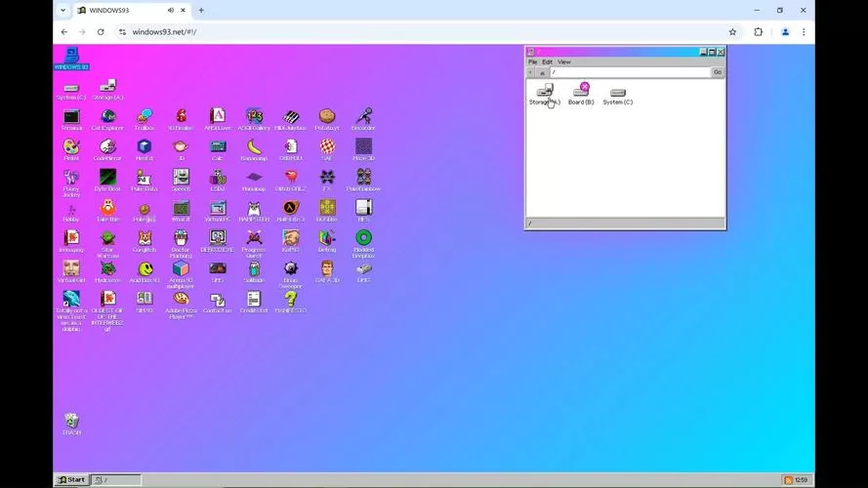Open the Potato.yt potato icon

(327, 119)
